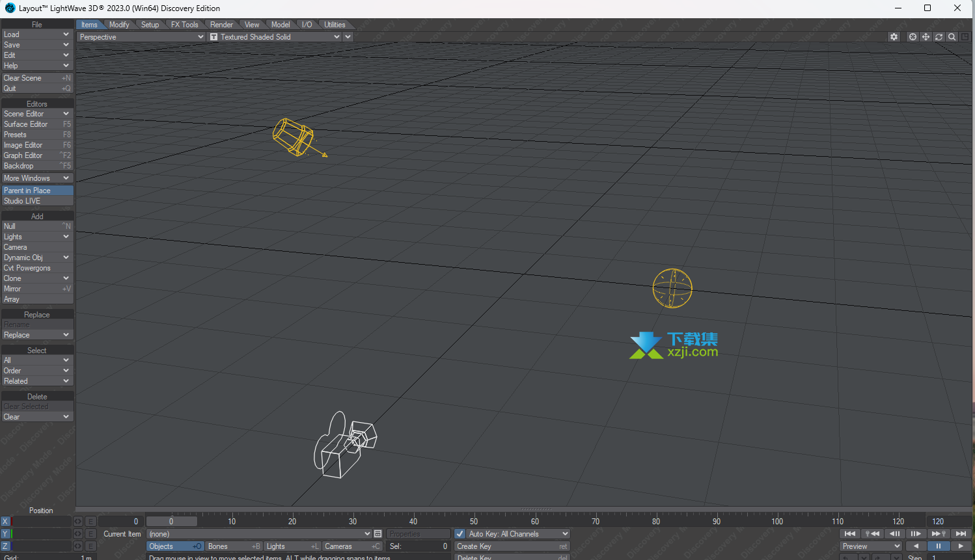Play animation forward
This screenshot has width=975, height=560.
point(961,546)
